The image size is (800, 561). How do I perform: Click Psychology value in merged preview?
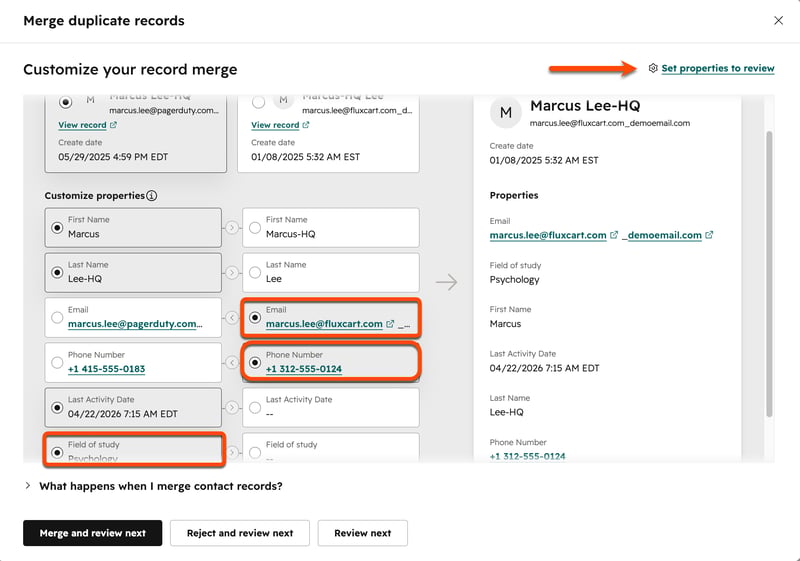(514, 279)
